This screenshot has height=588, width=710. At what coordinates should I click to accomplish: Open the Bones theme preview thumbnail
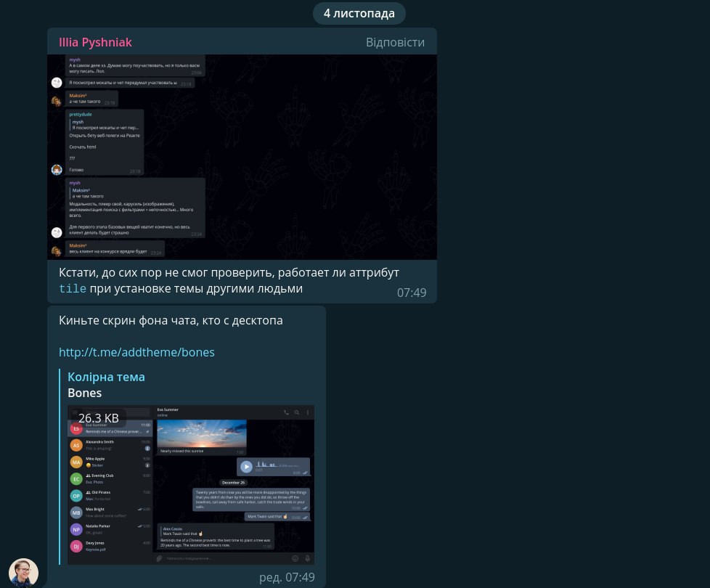(x=191, y=485)
